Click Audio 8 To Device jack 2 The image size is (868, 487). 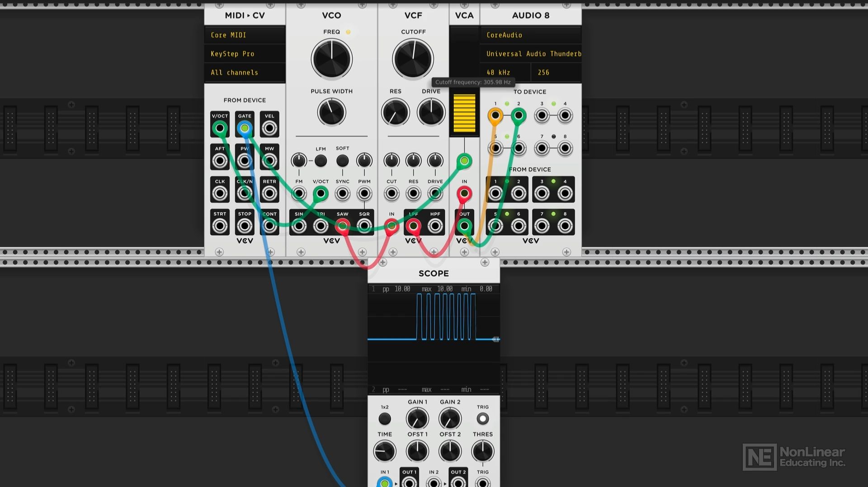519,116
